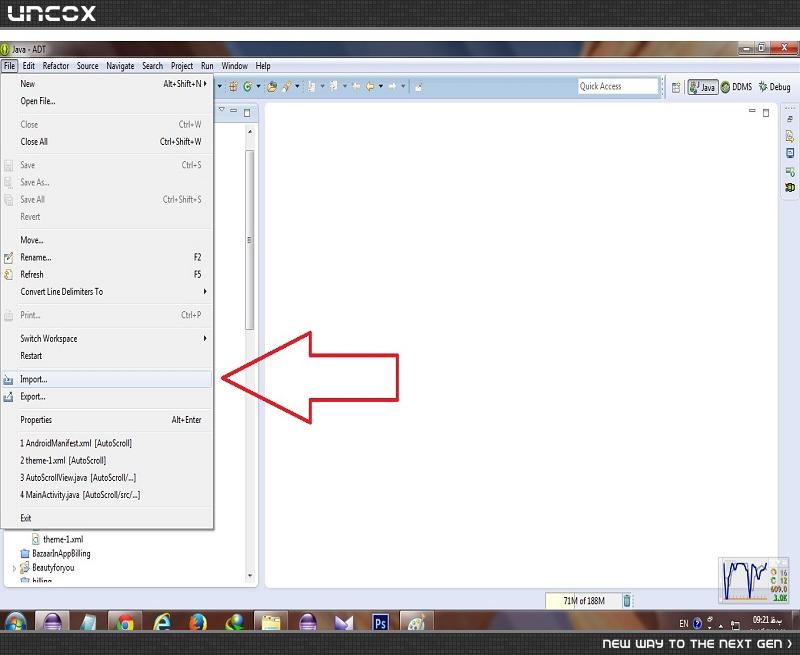Open the Package Explorer view menu triangle
Image resolution: width=800 pixels, height=655 pixels.
tap(221, 109)
